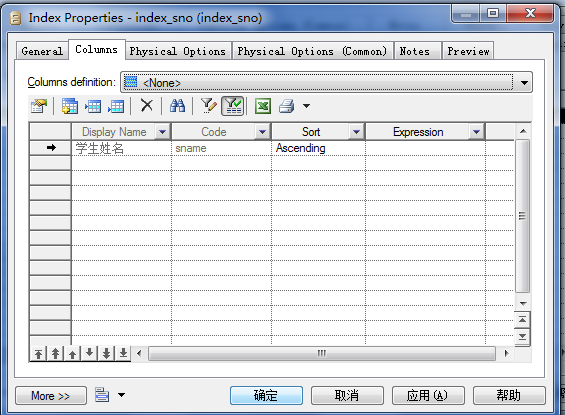
Task: Select the sname code cell
Action: 221,148
